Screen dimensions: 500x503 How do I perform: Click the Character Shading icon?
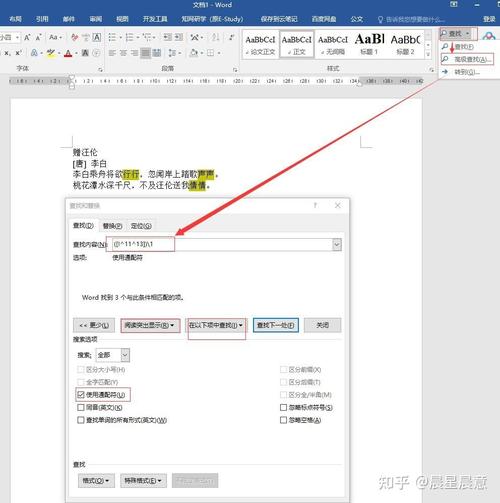pos(85,53)
